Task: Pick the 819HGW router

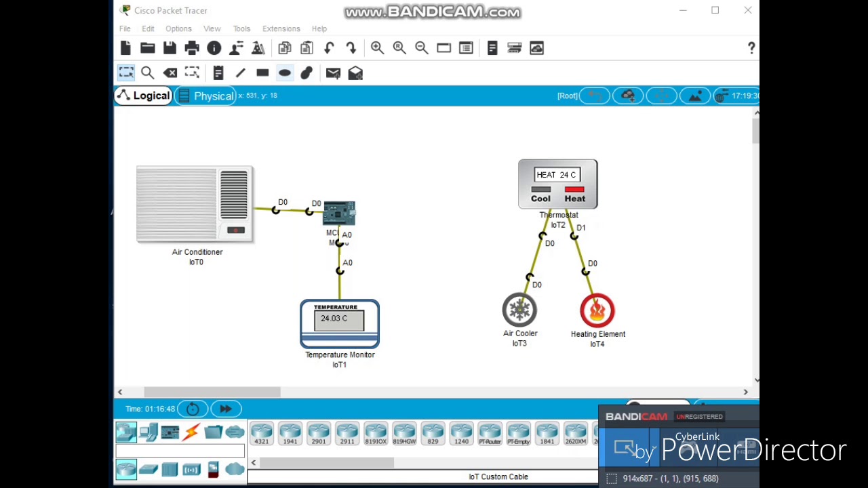Action: [x=404, y=433]
